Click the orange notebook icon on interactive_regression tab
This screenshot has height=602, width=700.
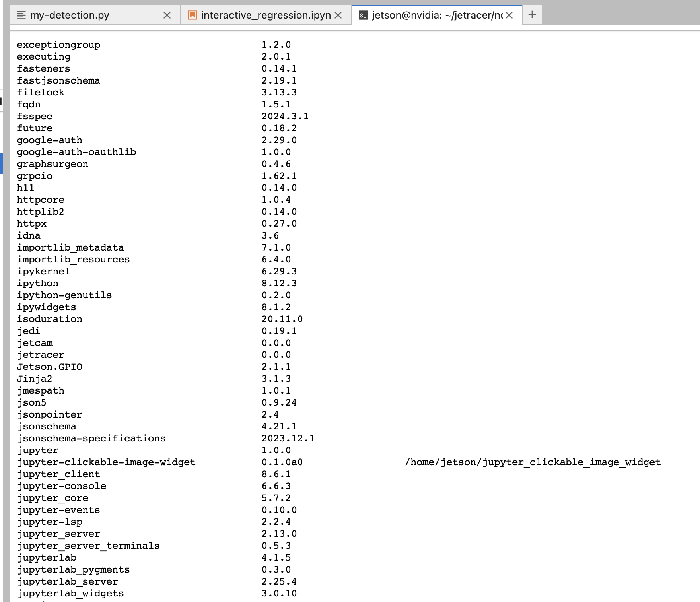[192, 15]
